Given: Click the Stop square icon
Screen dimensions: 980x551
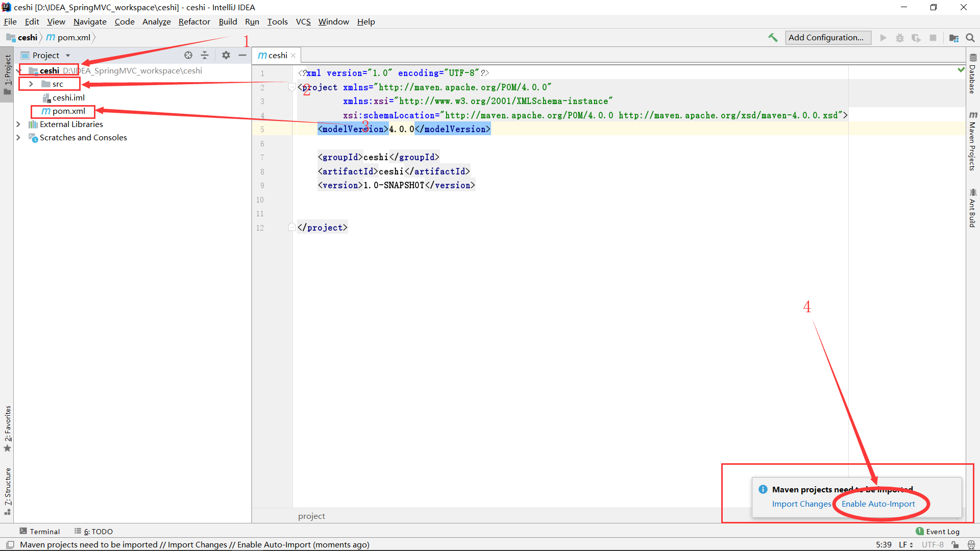Looking at the screenshot, I should (933, 38).
